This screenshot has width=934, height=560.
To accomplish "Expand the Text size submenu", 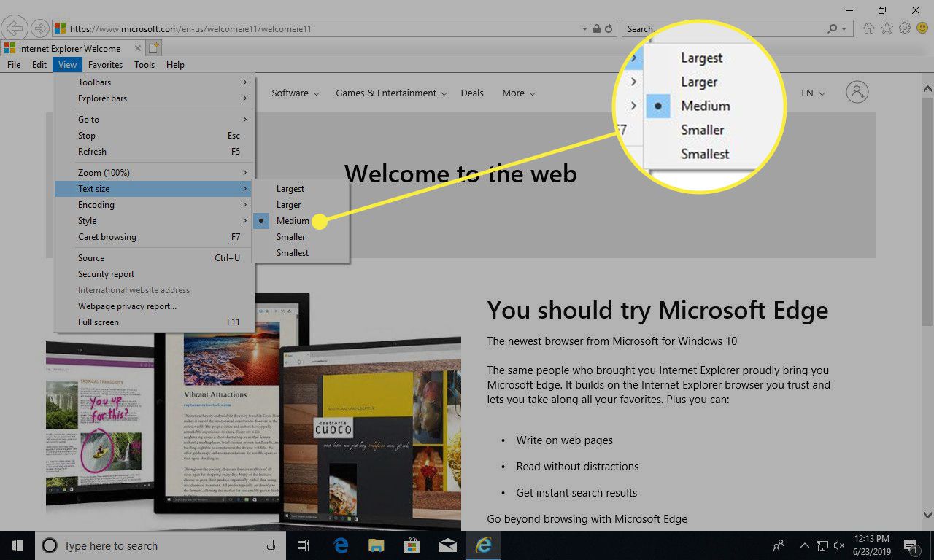I will coord(154,189).
